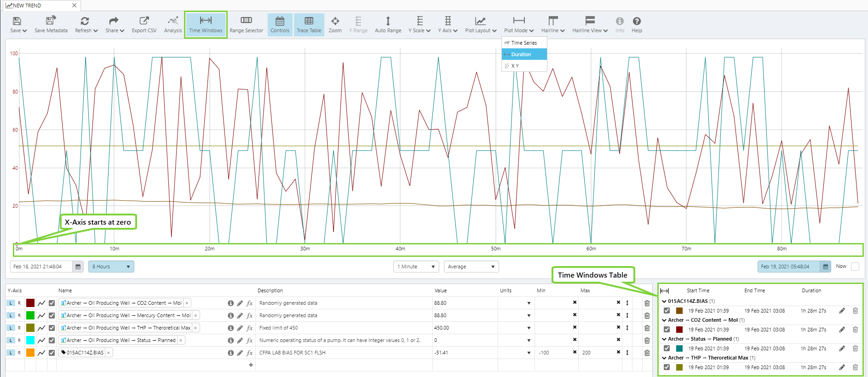Viewport: 868px width, 377px height.
Task: Choose X Y plot mode option
Action: (x=515, y=66)
